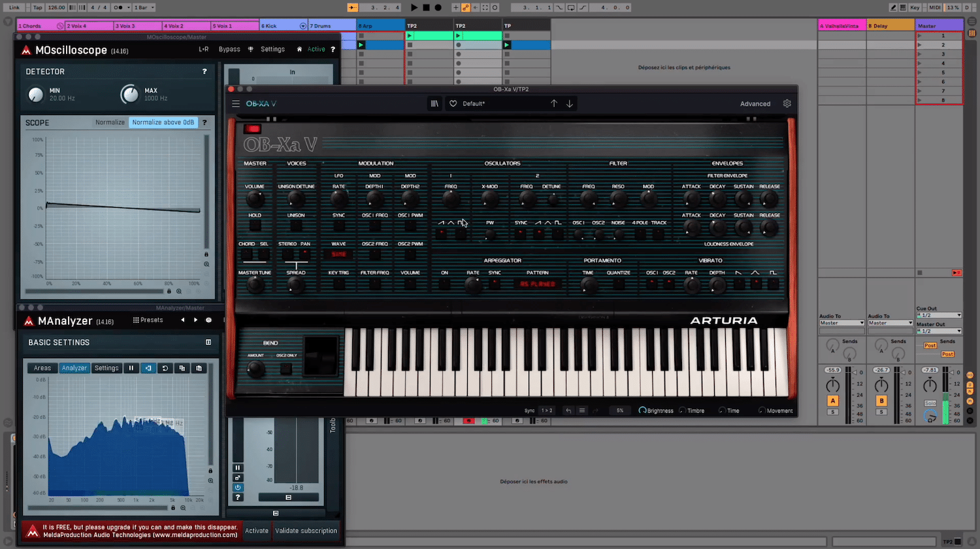
Task: Open MOscilloscope Settings menu
Action: click(x=272, y=49)
